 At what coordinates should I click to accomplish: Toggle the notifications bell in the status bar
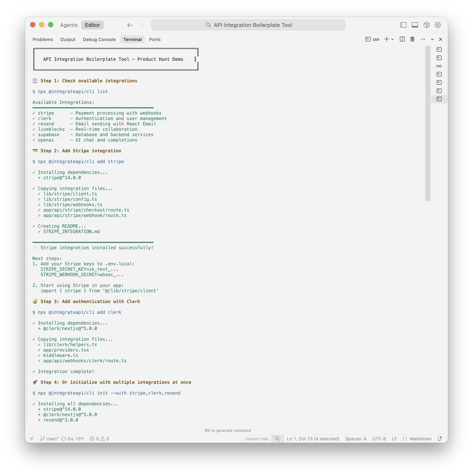[x=439, y=439]
